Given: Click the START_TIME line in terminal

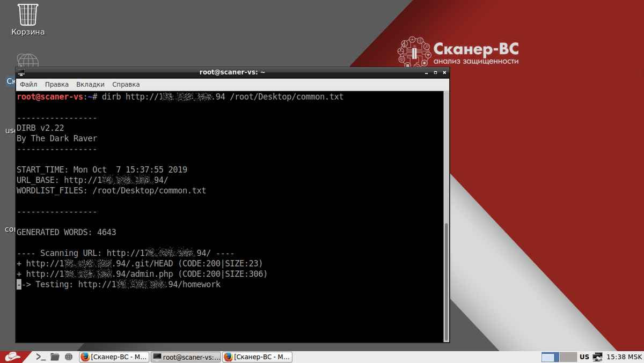Looking at the screenshot, I should [x=102, y=169].
